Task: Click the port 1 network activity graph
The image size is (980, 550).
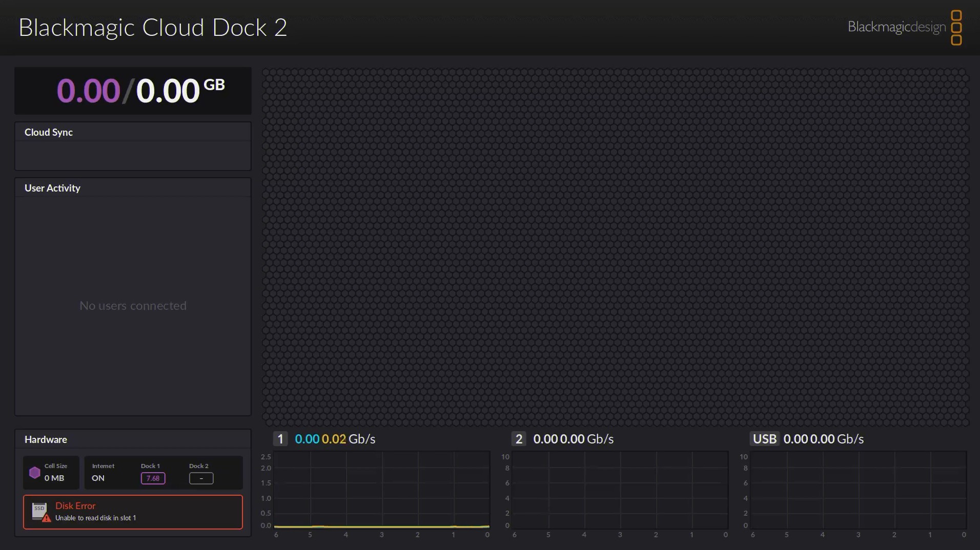Action: click(382, 490)
